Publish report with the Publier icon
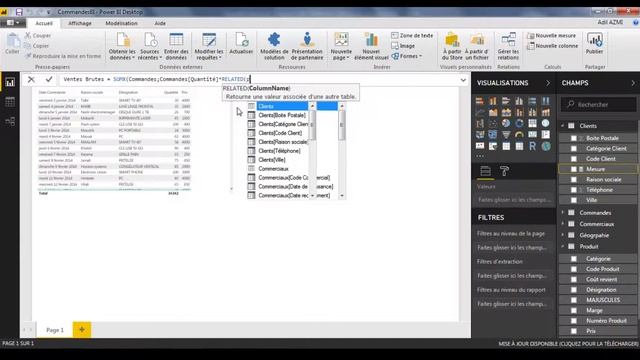Screen dimensions: 640x360 pyautogui.click(x=595, y=40)
